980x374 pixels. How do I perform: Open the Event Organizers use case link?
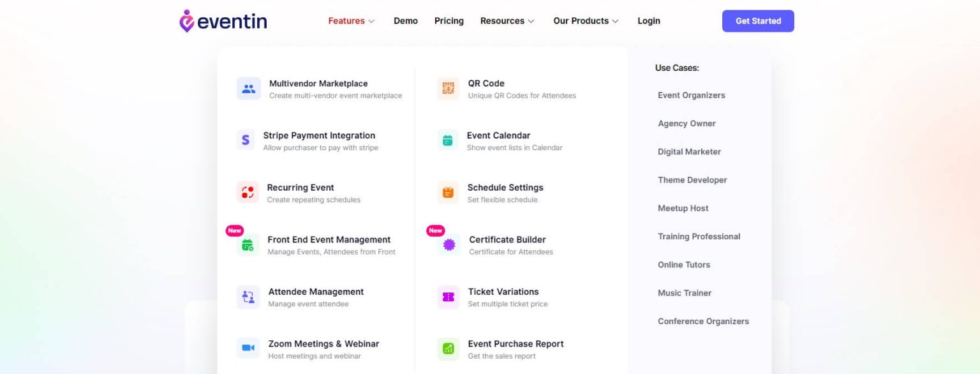[691, 95]
